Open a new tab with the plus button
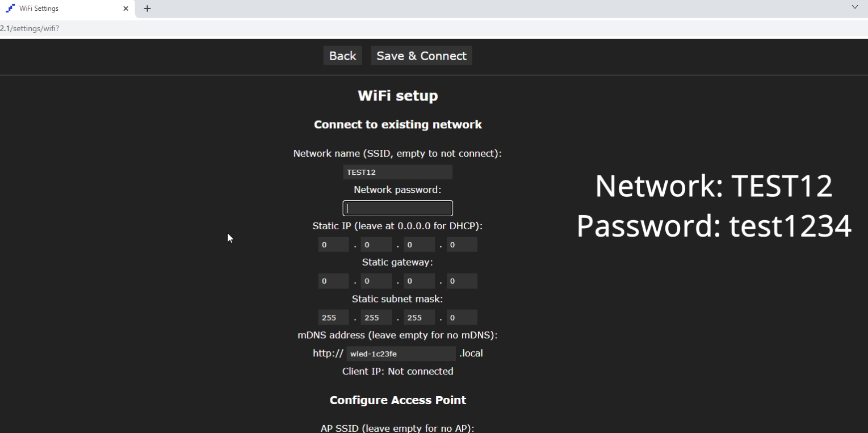This screenshot has height=433, width=868. (146, 8)
